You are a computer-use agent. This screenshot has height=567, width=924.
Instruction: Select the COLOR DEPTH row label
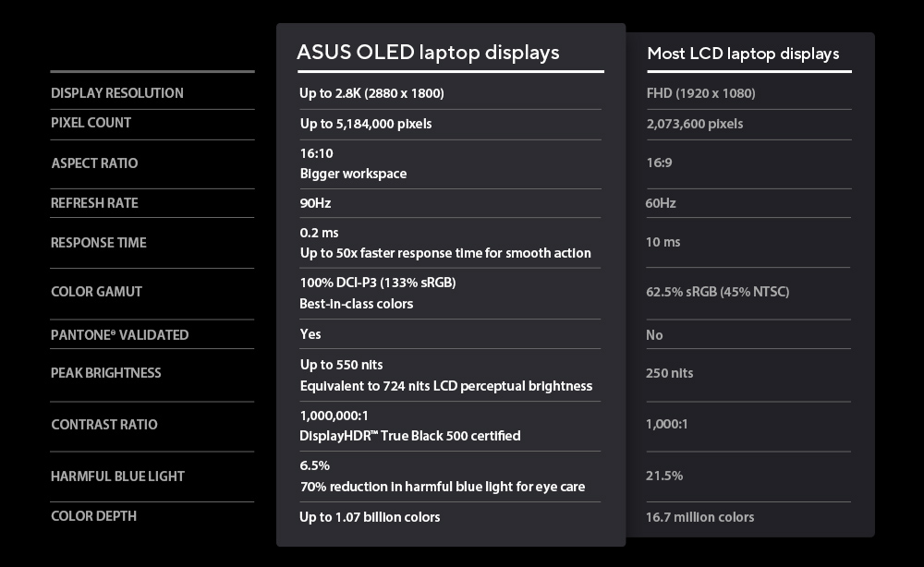point(93,516)
